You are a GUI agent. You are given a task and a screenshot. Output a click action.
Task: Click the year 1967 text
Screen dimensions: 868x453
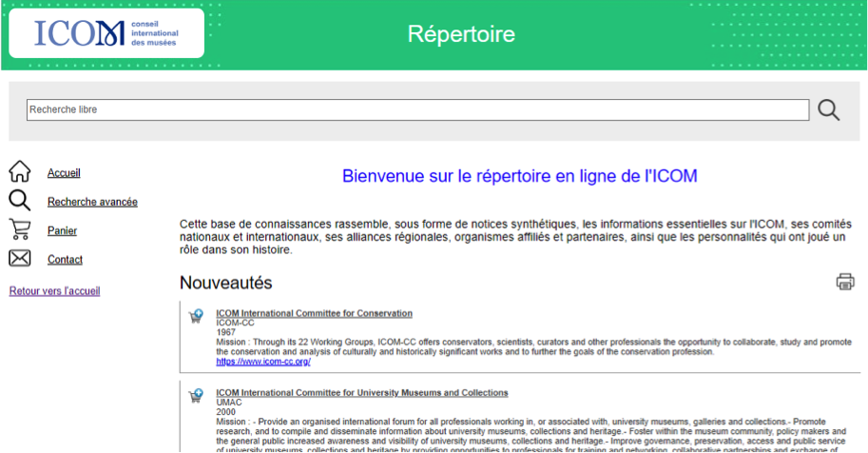click(226, 332)
